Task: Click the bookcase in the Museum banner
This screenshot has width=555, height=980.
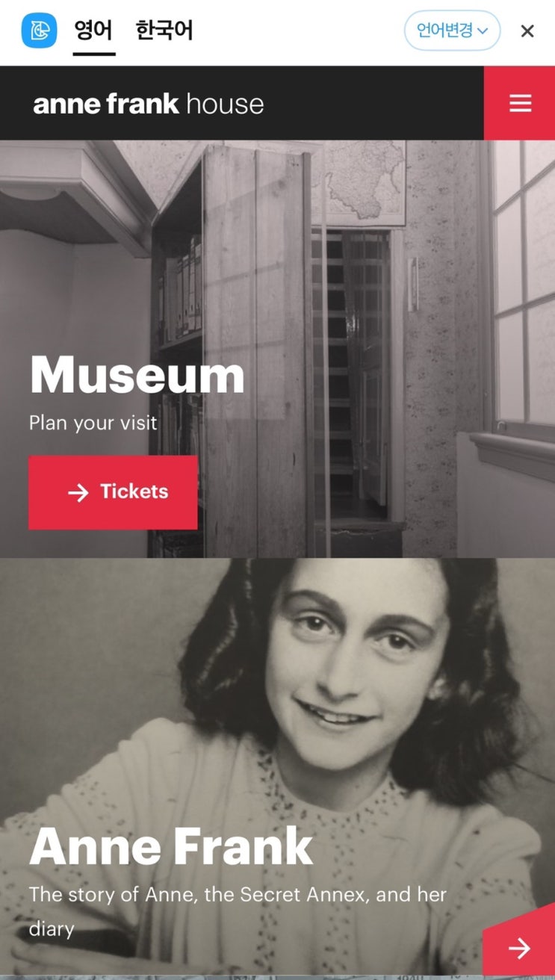Action: pyautogui.click(x=232, y=351)
